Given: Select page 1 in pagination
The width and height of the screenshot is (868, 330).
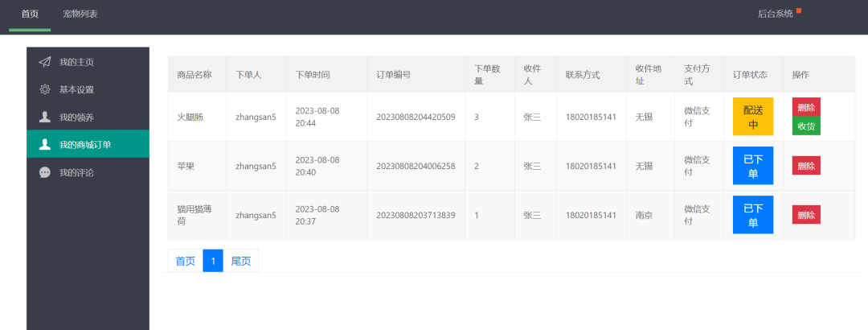Looking at the screenshot, I should pyautogui.click(x=213, y=261).
